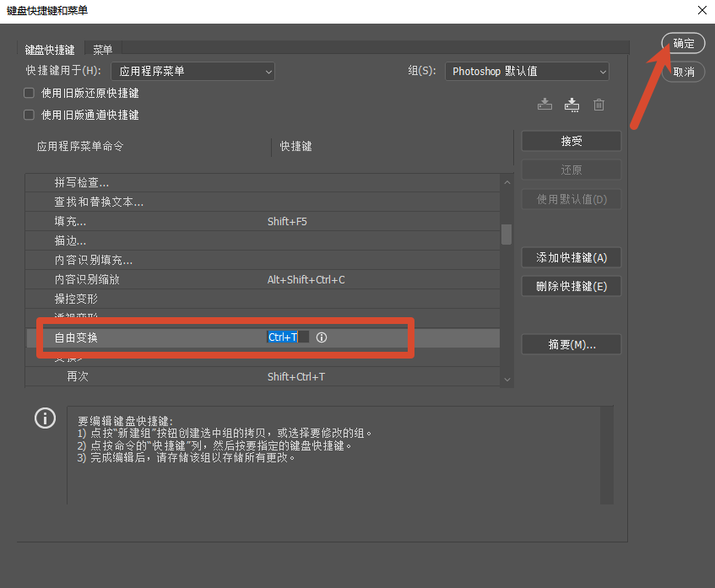Click the create new shortcut set icon

tap(571, 105)
